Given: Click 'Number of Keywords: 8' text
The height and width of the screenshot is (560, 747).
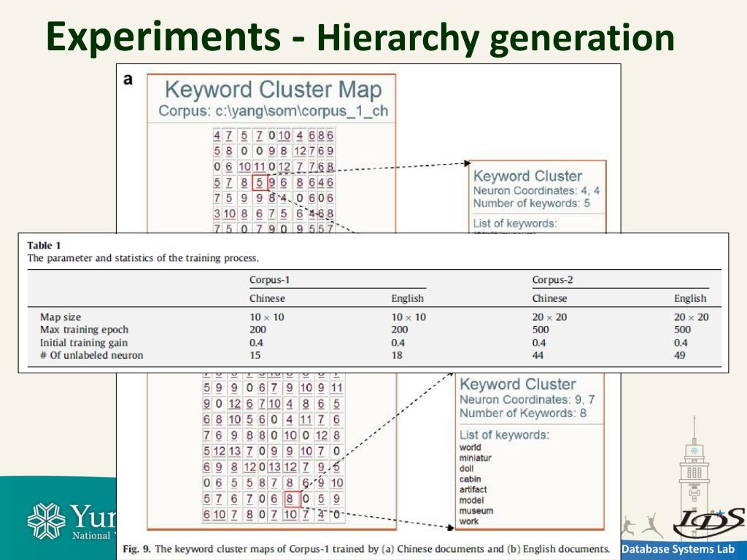Looking at the screenshot, I should click(x=522, y=413).
